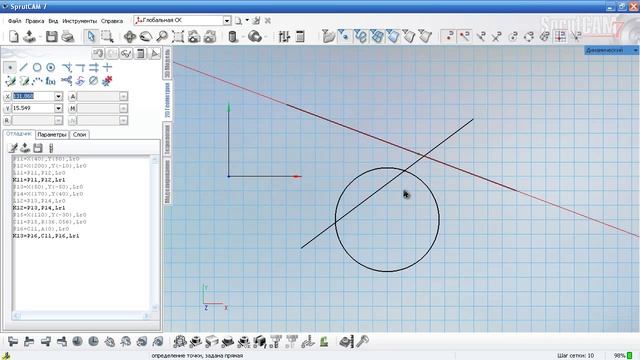
Task: Open the calculator icon in the main toolbar
Action: tap(300, 37)
